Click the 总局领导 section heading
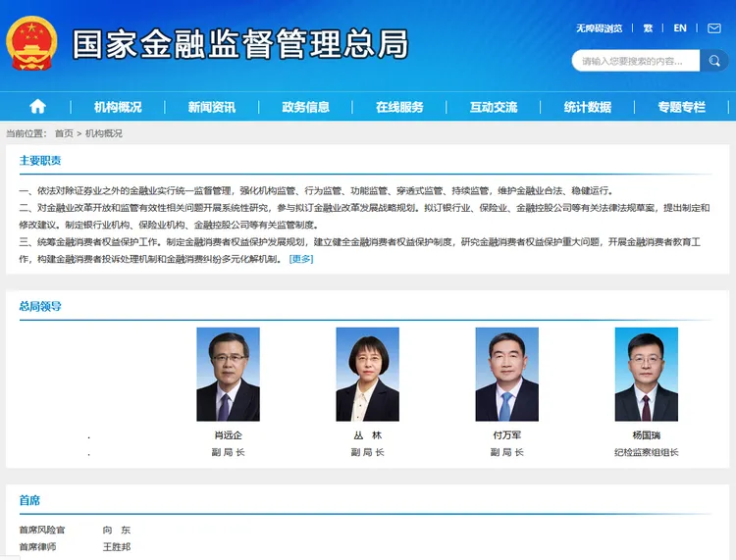 click(x=40, y=306)
